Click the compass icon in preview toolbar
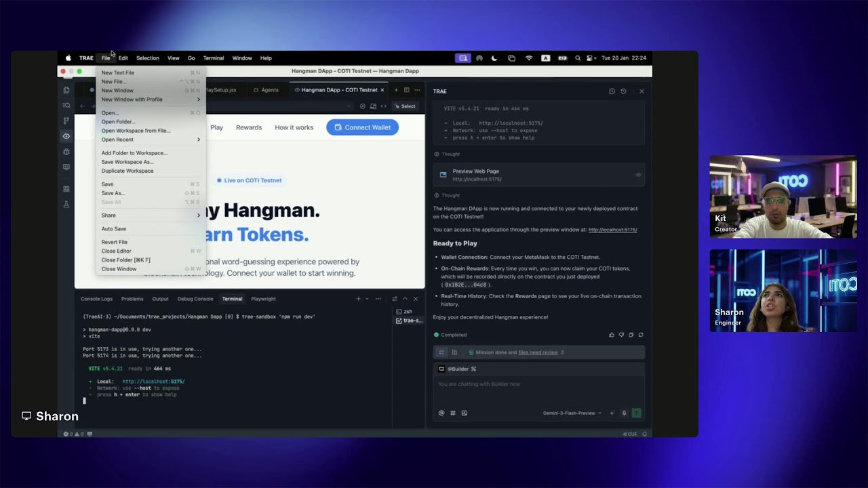The height and width of the screenshot is (488, 868). coord(363,106)
